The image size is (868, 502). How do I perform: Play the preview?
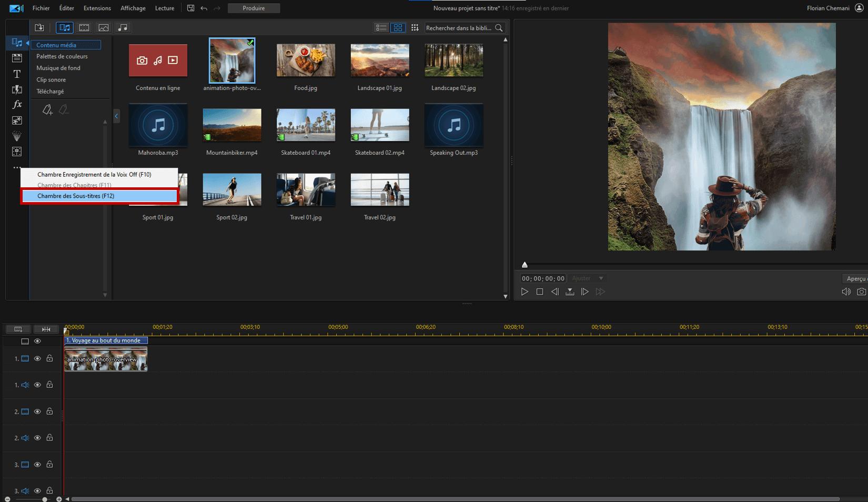(524, 292)
